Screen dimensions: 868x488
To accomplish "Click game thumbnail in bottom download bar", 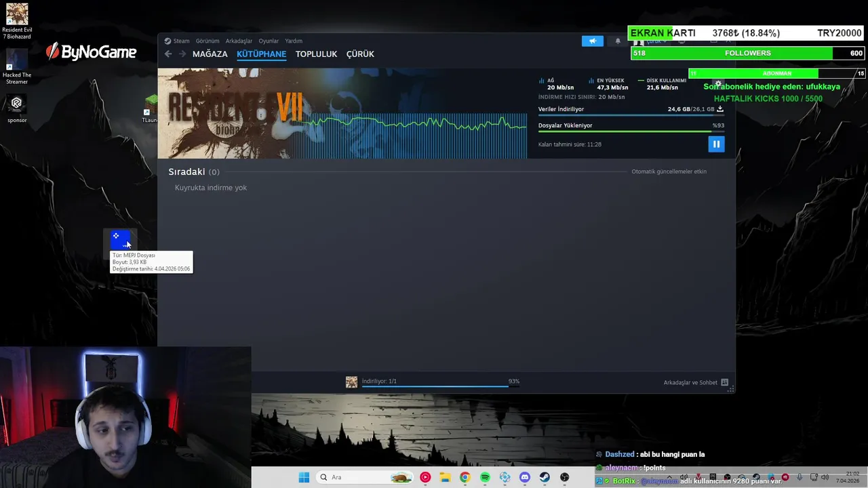I will coord(351,382).
